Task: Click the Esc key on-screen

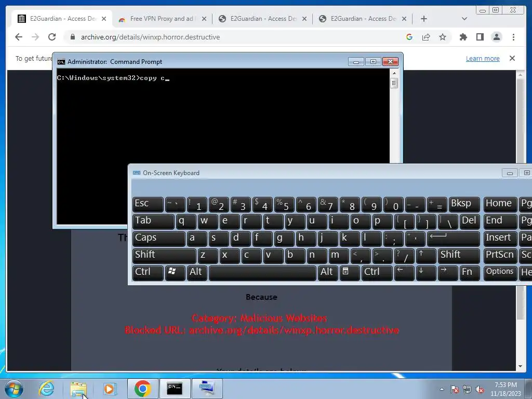Action: (148, 205)
